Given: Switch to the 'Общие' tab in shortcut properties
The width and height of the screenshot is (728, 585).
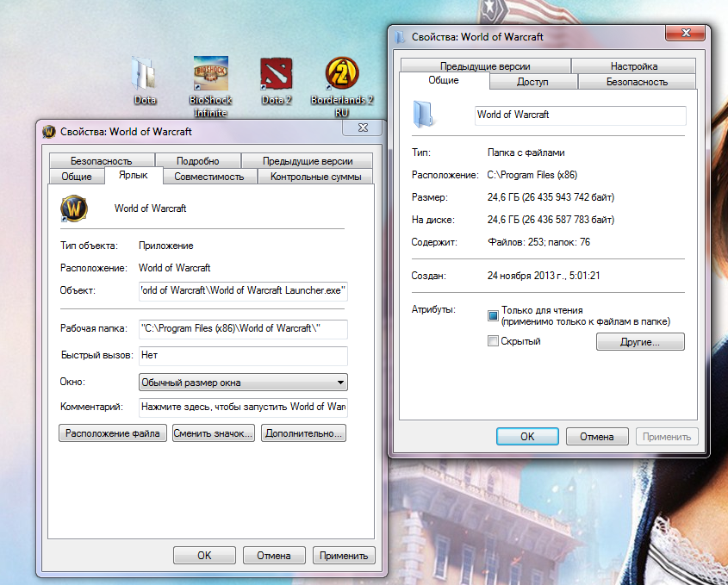Looking at the screenshot, I should coord(77,177).
